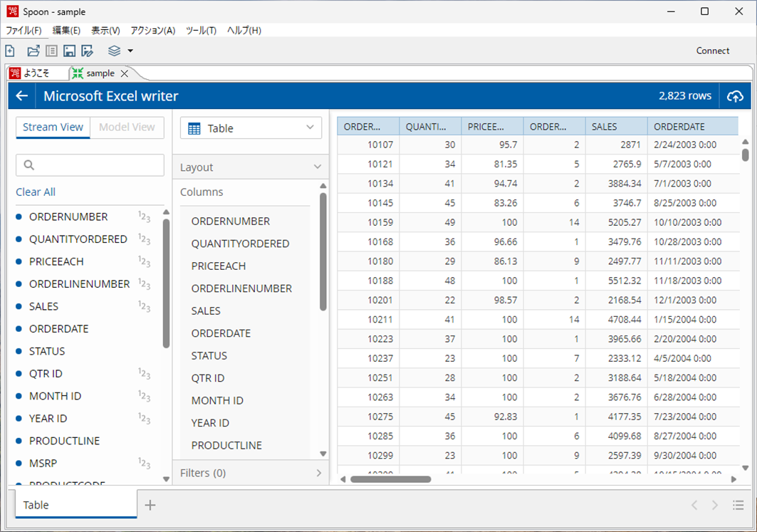Add a new tab with plus icon
Screen dimensions: 757x532
pyautogui.click(x=150, y=505)
